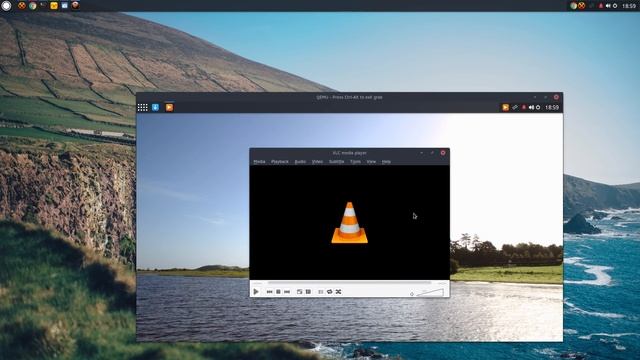Click the QEMU window title bar text
The width and height of the screenshot is (640, 360).
[349, 97]
